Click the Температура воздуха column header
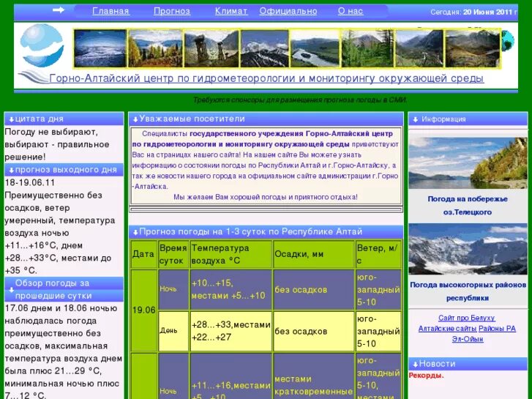This screenshot has height=399, width=532. (231, 254)
